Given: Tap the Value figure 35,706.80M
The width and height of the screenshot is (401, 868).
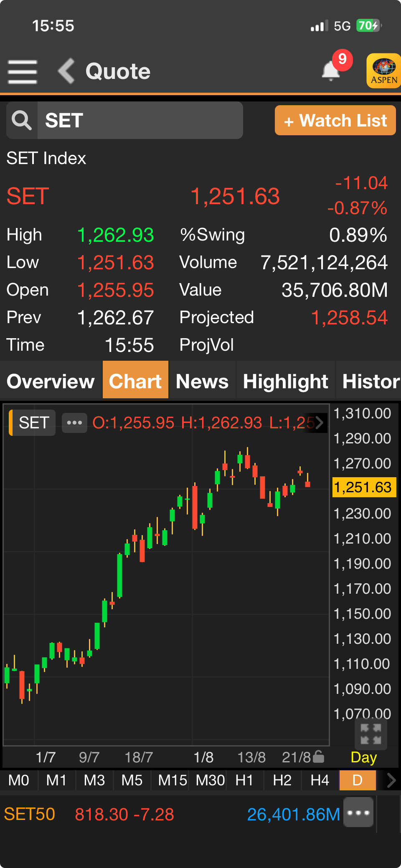Looking at the screenshot, I should [335, 290].
